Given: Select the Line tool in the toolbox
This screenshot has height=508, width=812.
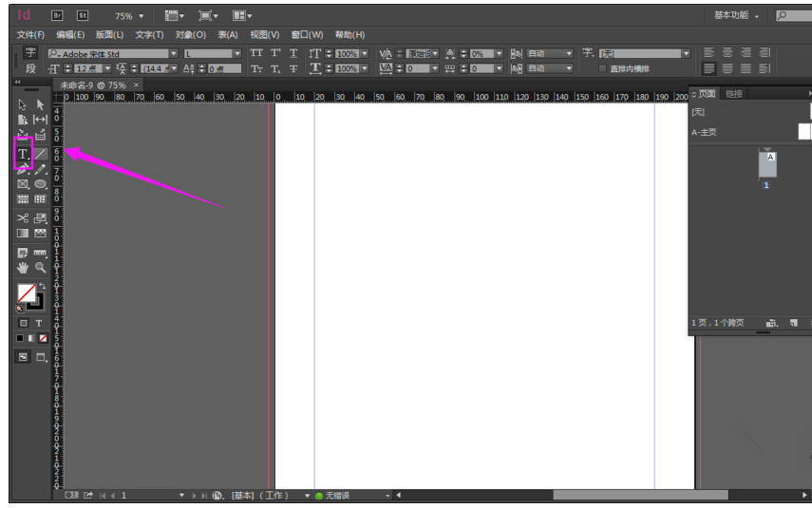Looking at the screenshot, I should point(41,153).
